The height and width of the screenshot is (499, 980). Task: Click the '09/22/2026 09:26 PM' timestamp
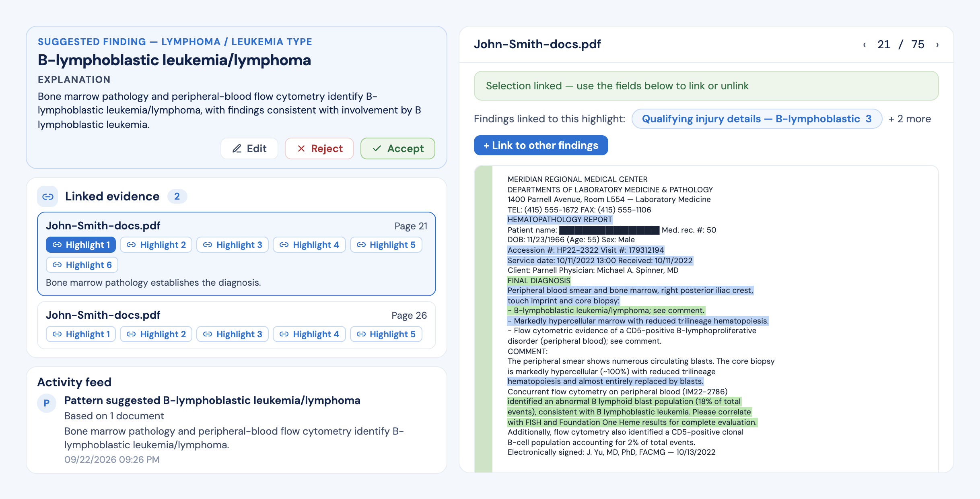coord(112,460)
